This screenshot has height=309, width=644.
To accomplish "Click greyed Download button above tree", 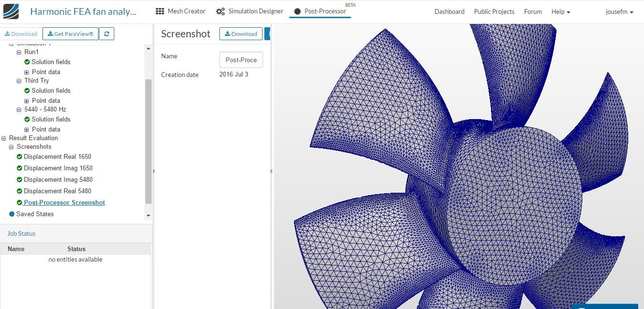I will (x=21, y=34).
